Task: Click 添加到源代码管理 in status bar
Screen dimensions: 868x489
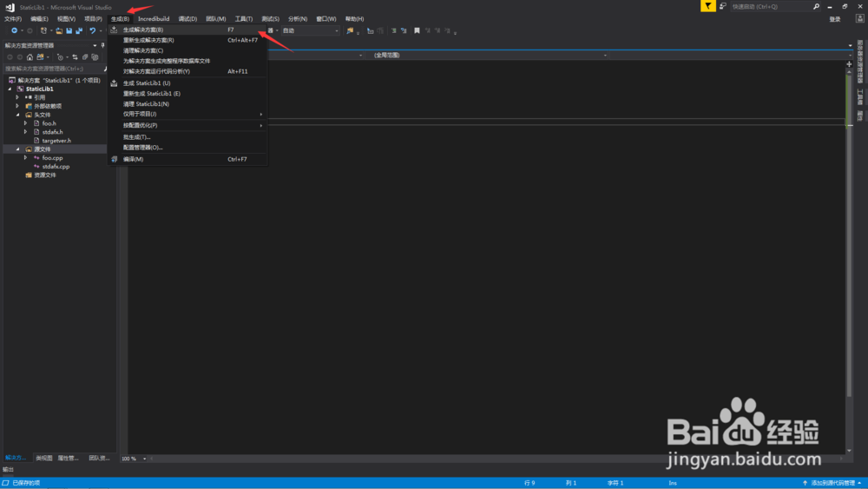Action: point(832,483)
